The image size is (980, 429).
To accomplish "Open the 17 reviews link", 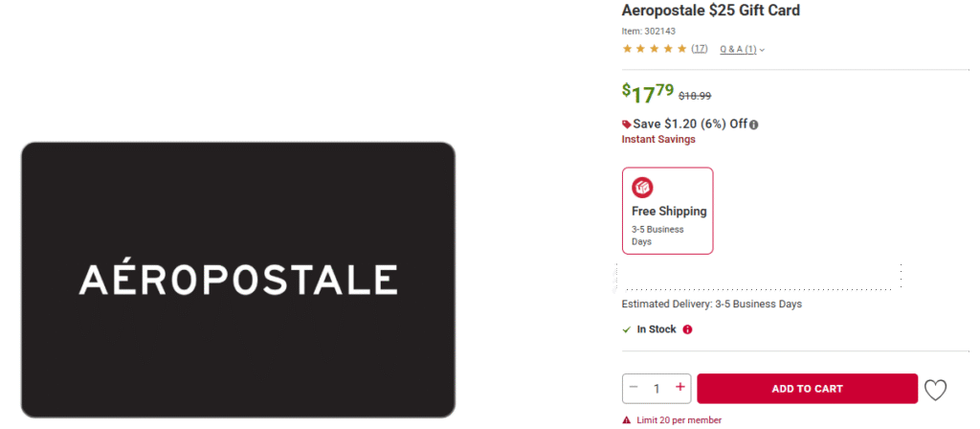I will [x=700, y=49].
